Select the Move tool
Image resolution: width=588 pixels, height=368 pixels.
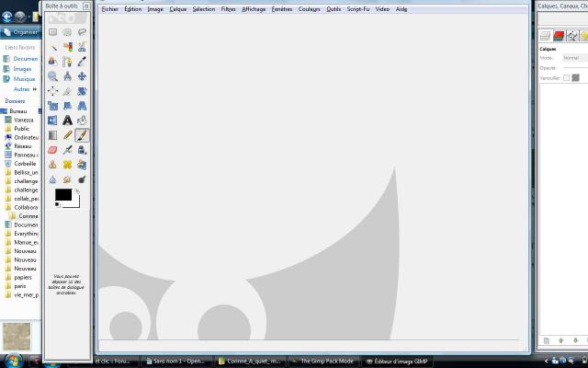coord(82,76)
